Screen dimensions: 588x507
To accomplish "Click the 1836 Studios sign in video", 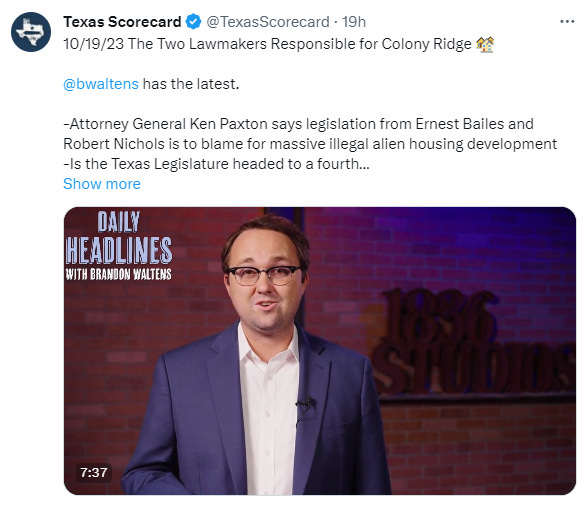I will tap(473, 342).
